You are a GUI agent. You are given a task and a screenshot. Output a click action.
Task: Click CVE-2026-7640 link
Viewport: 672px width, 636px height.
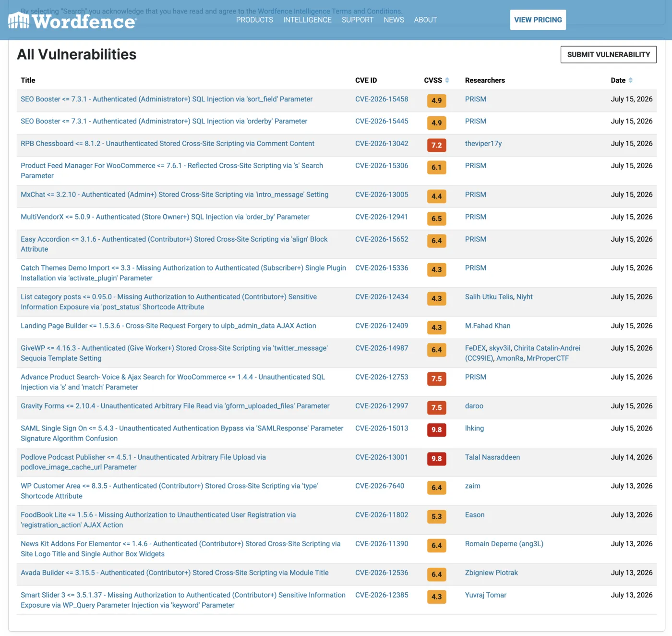tap(380, 486)
